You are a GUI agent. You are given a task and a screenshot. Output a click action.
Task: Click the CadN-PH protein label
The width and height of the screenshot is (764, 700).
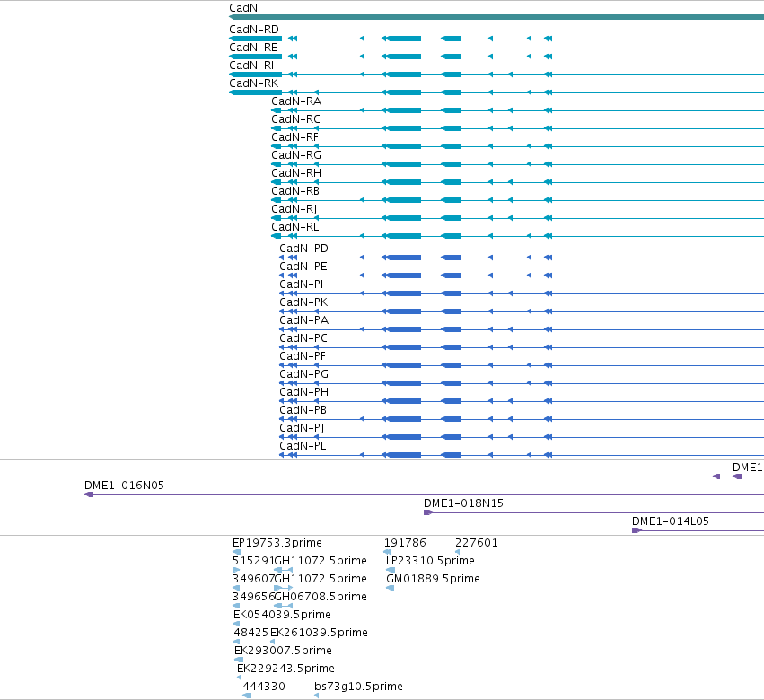[x=304, y=392]
